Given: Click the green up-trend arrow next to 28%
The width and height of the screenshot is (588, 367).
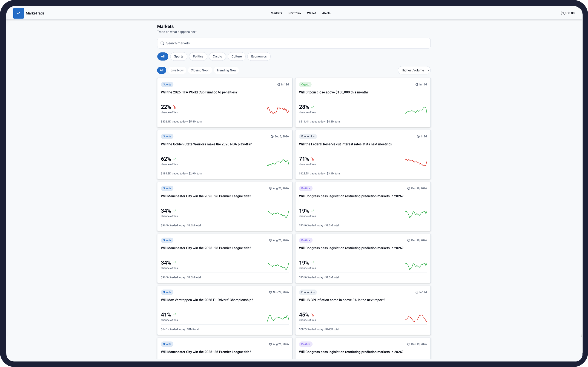Looking at the screenshot, I should (x=313, y=107).
